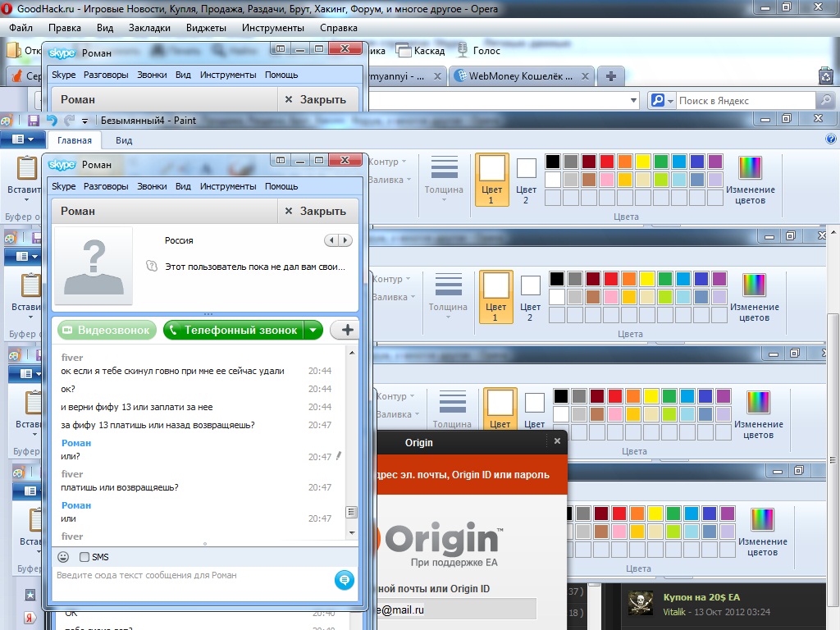Click Закрыть in the front Skype window

click(317, 211)
